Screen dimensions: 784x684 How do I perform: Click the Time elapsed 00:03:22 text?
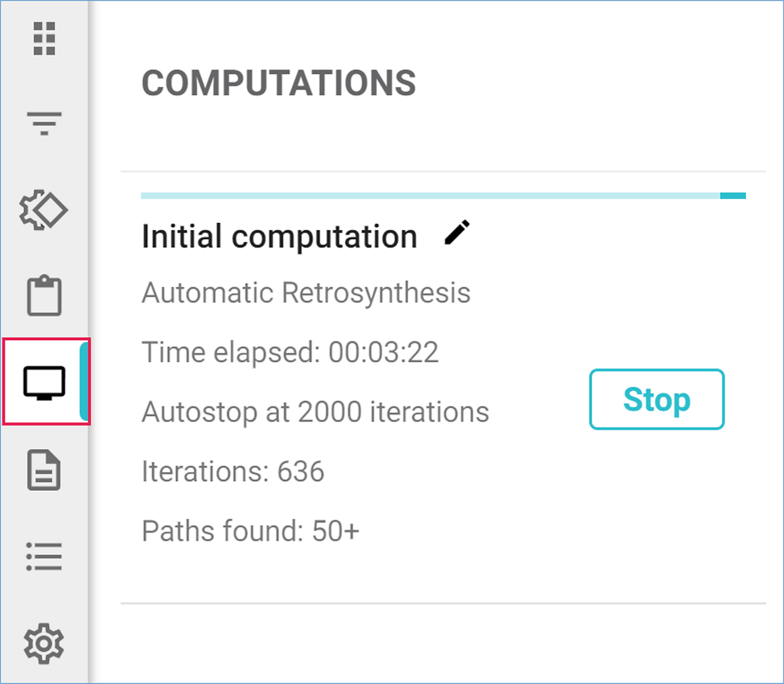[290, 352]
